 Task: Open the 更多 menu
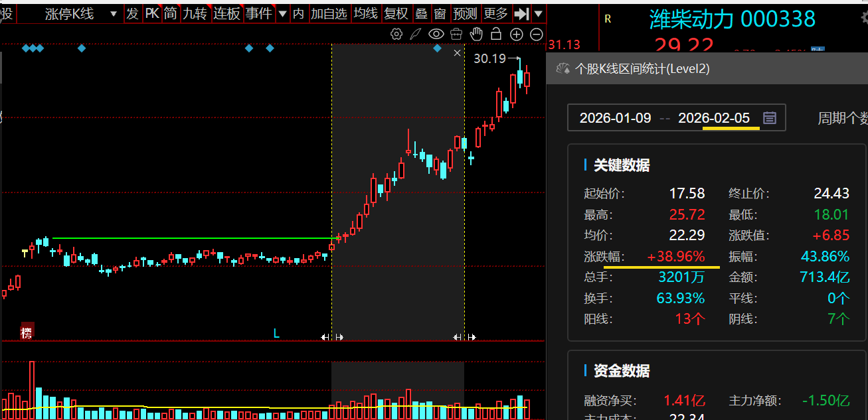(495, 14)
